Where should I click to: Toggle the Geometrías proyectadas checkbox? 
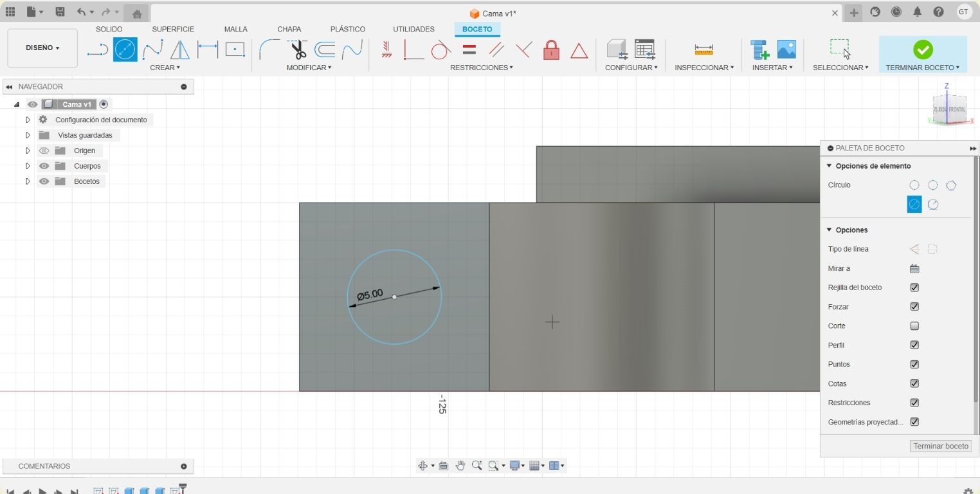tap(914, 422)
